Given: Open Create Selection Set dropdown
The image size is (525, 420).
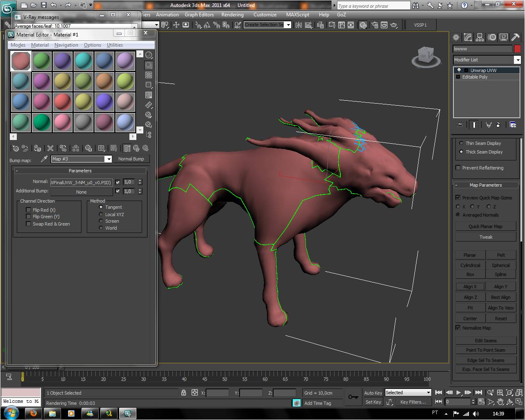Looking at the screenshot, I should [288, 25].
